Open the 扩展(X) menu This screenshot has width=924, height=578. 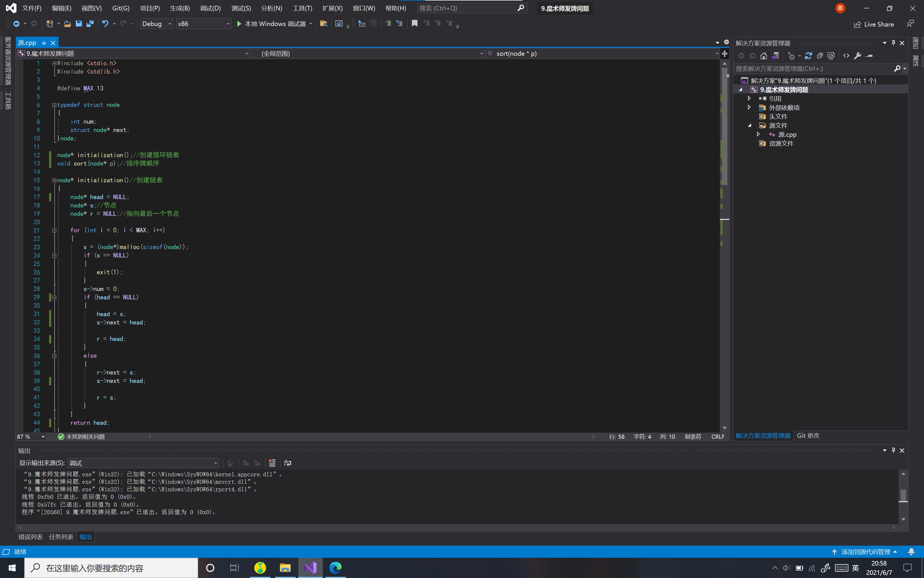332,8
